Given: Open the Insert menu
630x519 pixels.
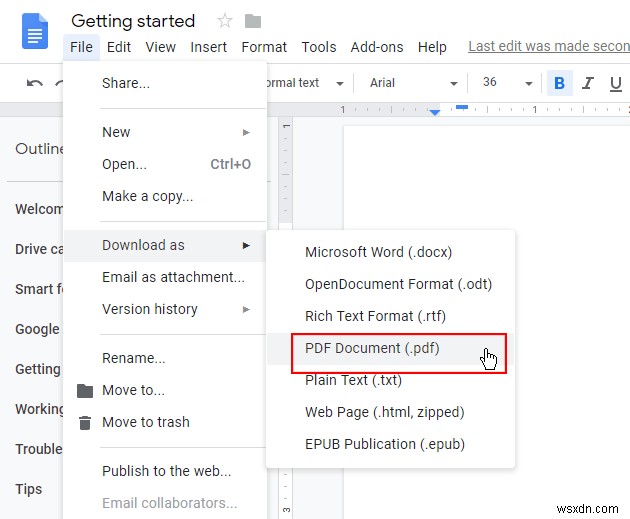Looking at the screenshot, I should (209, 47).
